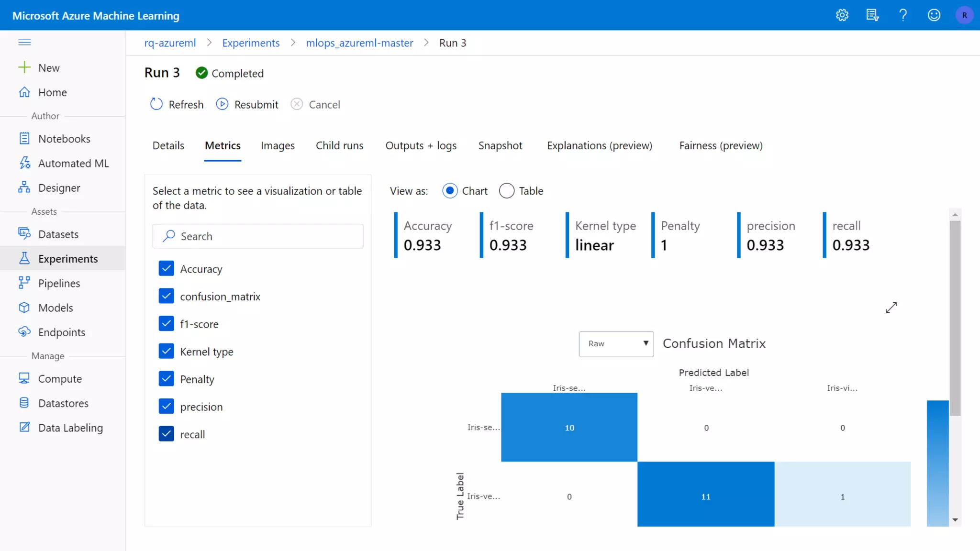Screen dimensions: 980x551
Task: Click the Refresh run icon
Action: tap(156, 104)
